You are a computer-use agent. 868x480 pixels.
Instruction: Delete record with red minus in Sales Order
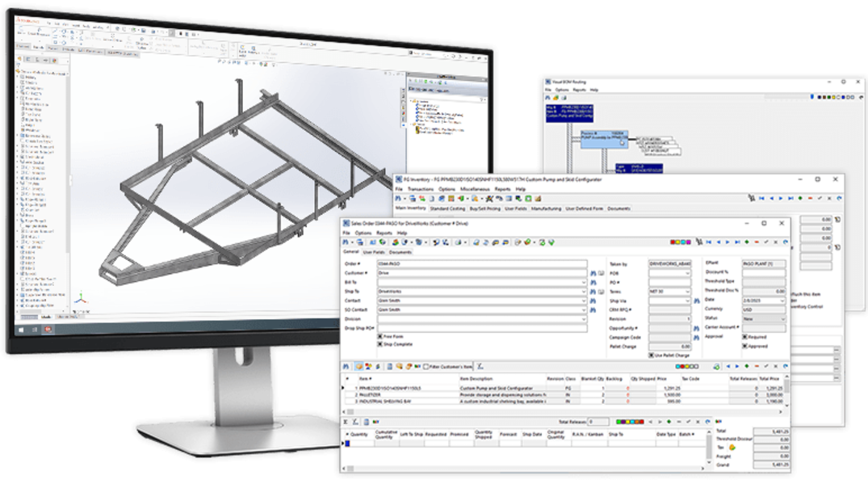point(757,242)
